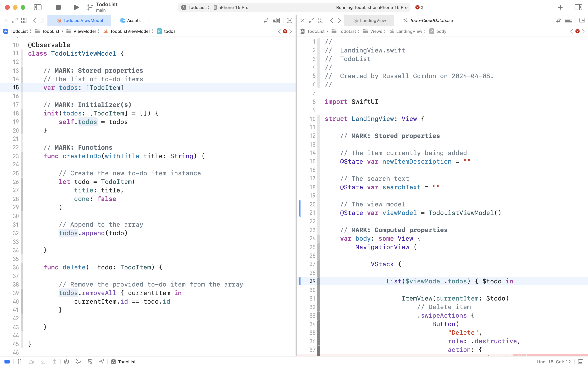
Task: Toggle breakpoints activation in the debug bar
Action: [7, 362]
